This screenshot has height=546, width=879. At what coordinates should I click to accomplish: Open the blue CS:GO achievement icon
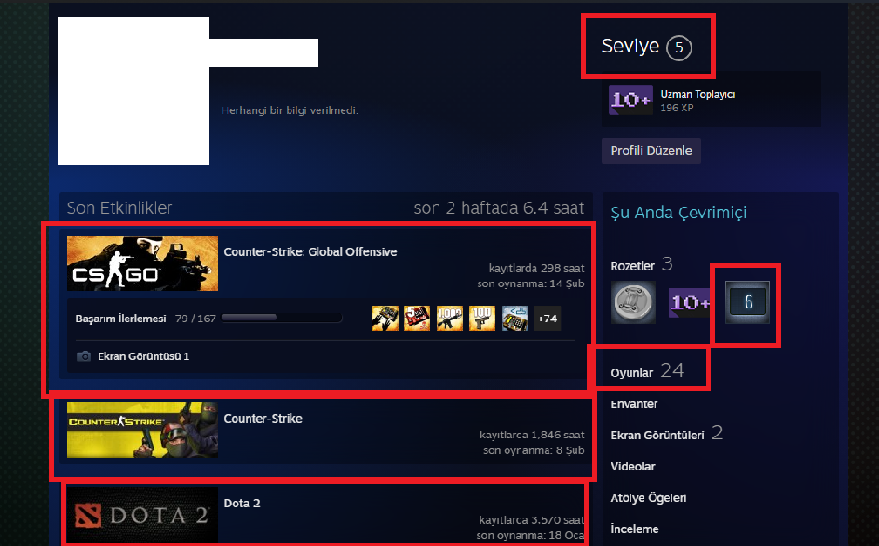[515, 318]
